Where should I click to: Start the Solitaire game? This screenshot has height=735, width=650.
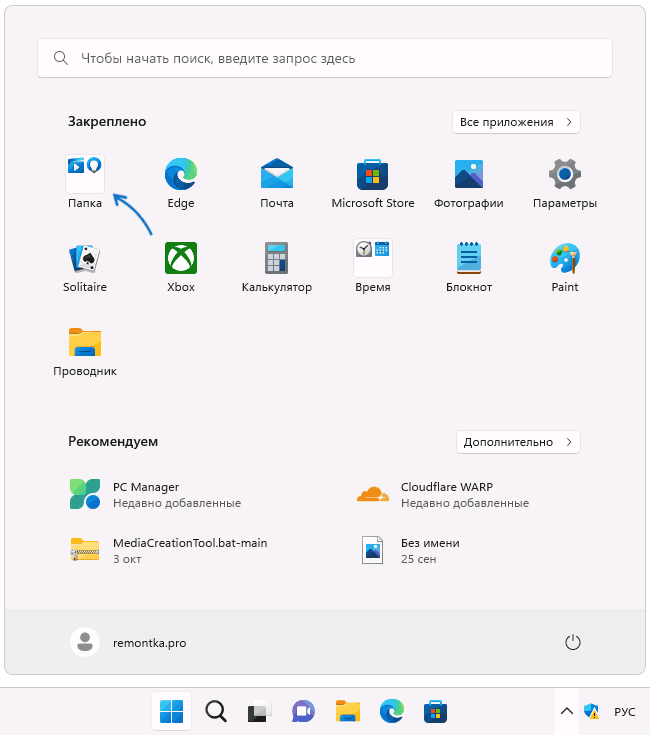[x=85, y=266]
